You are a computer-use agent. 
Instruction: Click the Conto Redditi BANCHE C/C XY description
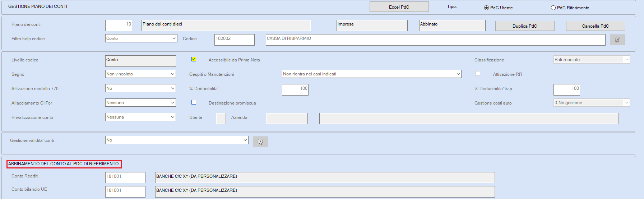(x=325, y=177)
